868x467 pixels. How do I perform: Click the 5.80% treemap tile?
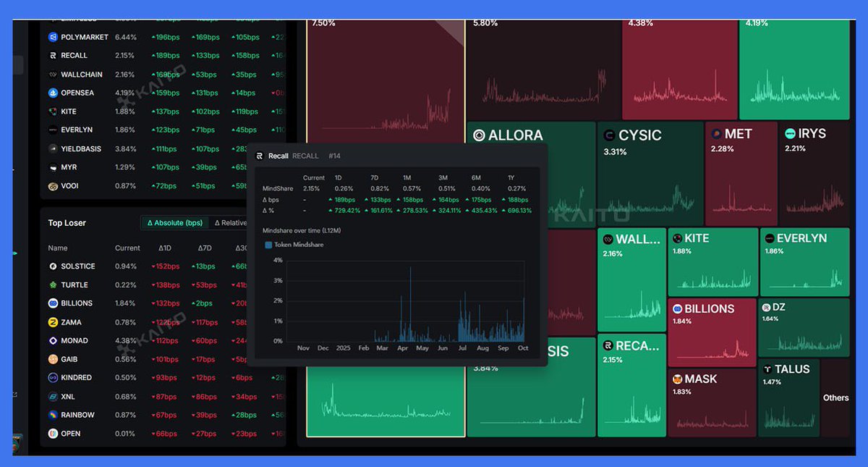pos(543,70)
